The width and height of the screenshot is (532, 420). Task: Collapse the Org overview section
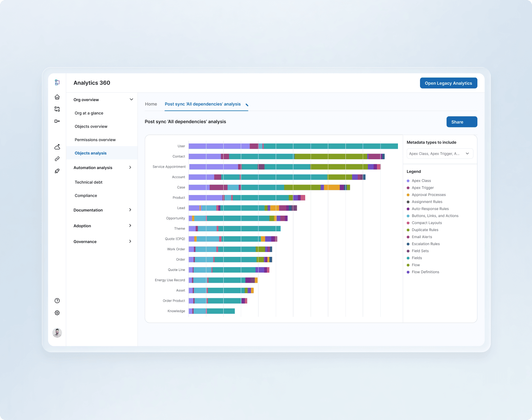(x=131, y=99)
